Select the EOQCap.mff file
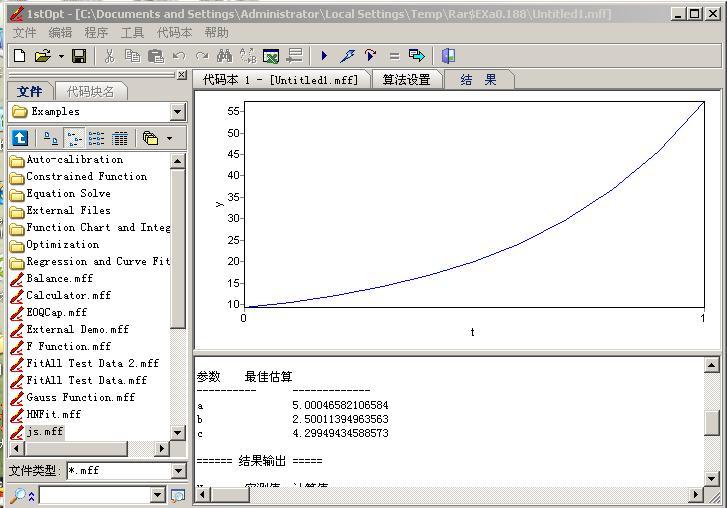The width and height of the screenshot is (727, 508). [x=48, y=313]
